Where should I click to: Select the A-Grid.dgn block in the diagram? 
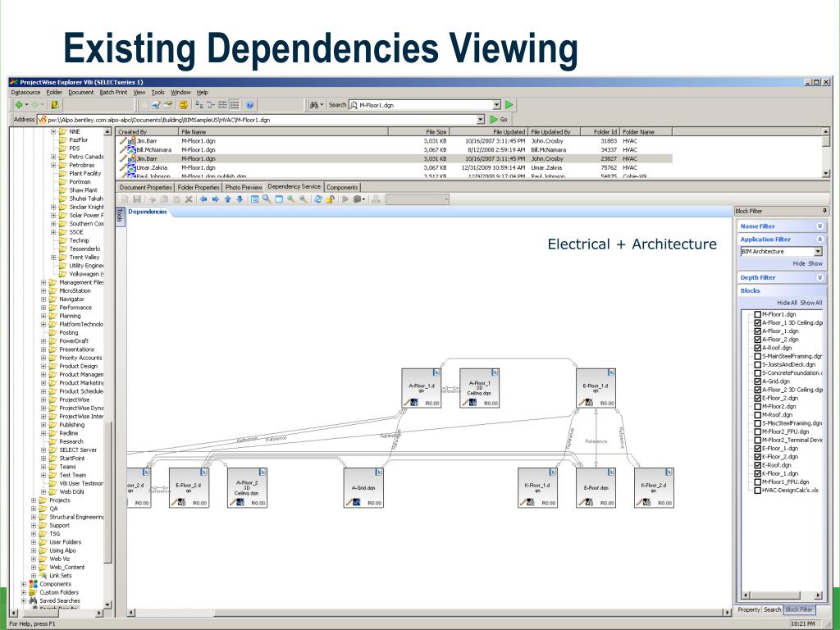363,487
